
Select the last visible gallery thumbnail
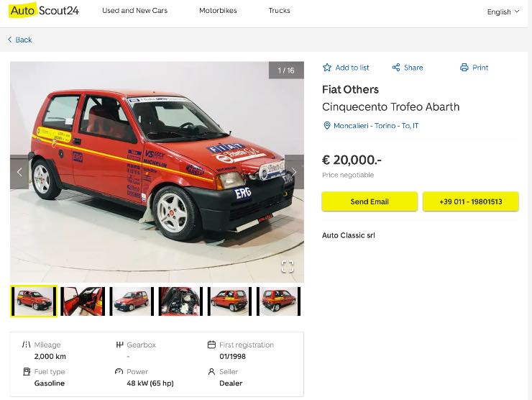pos(278,301)
